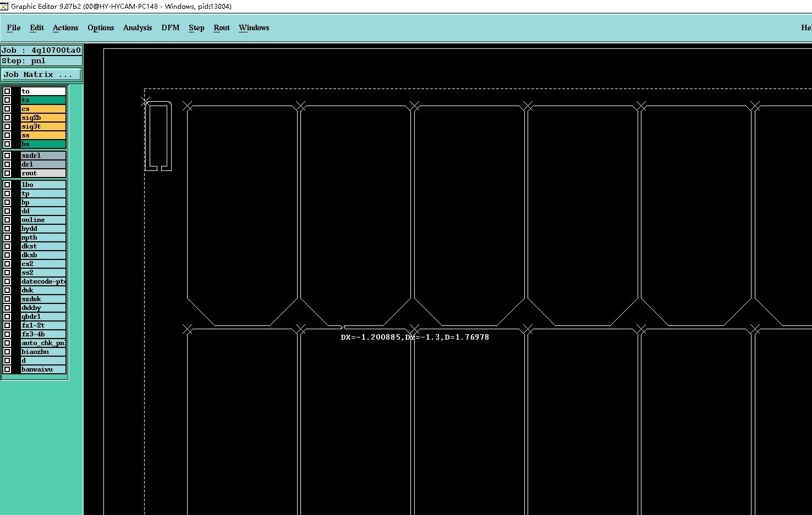This screenshot has height=515, width=812.
Task: Tick the checkbox for layer sig2b
Action: pyautogui.click(x=7, y=118)
